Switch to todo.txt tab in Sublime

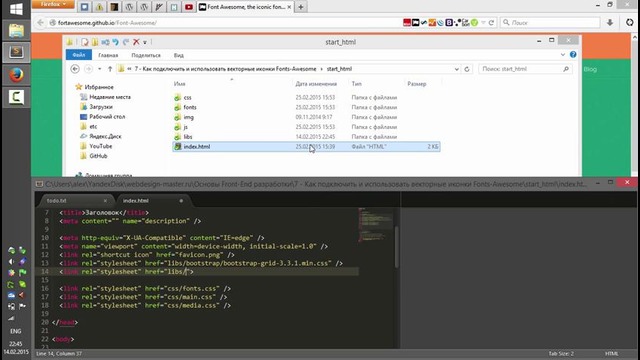57,201
